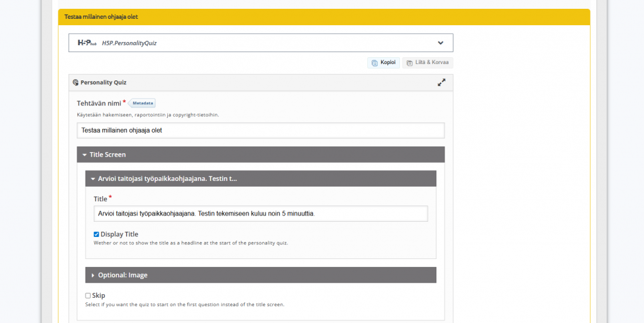Click the triangle arrow beside Optional: Image

(x=93, y=275)
